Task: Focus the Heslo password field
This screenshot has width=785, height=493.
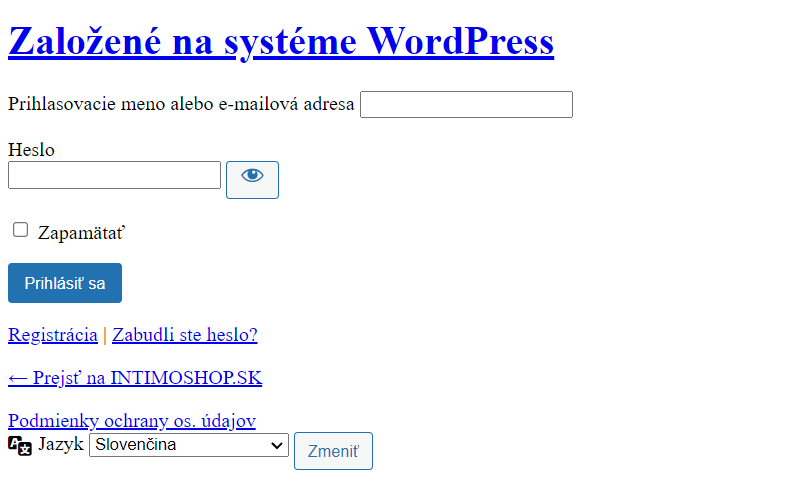Action: [114, 175]
